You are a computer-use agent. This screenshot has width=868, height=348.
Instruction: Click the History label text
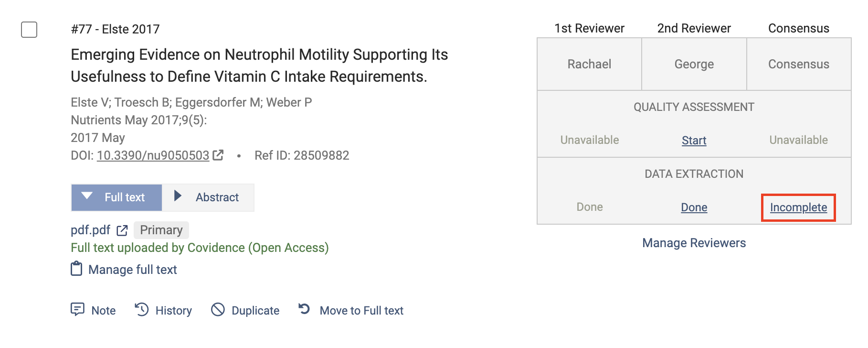(x=174, y=311)
